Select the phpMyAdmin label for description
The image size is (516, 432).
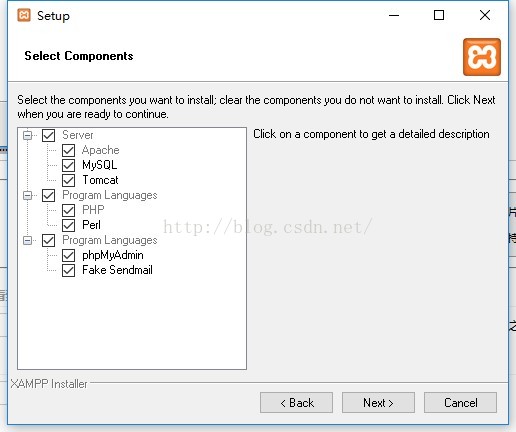coord(113,255)
